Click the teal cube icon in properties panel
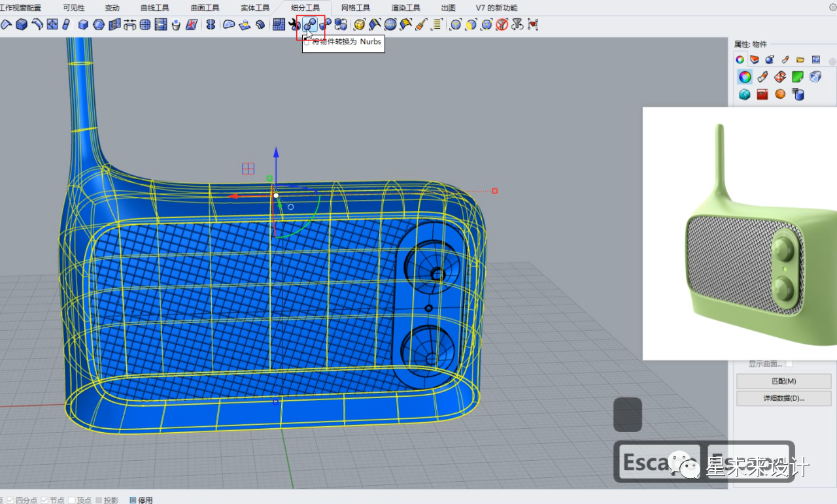 pyautogui.click(x=744, y=94)
